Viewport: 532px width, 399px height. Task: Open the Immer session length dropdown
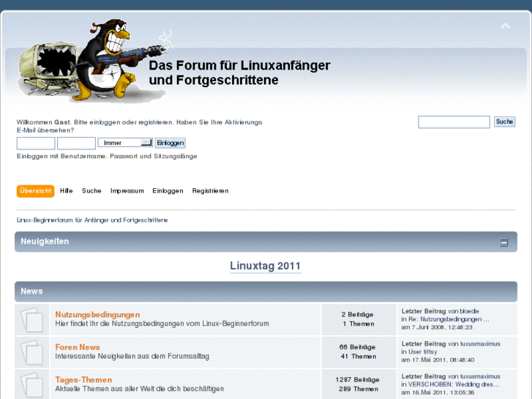(x=125, y=143)
